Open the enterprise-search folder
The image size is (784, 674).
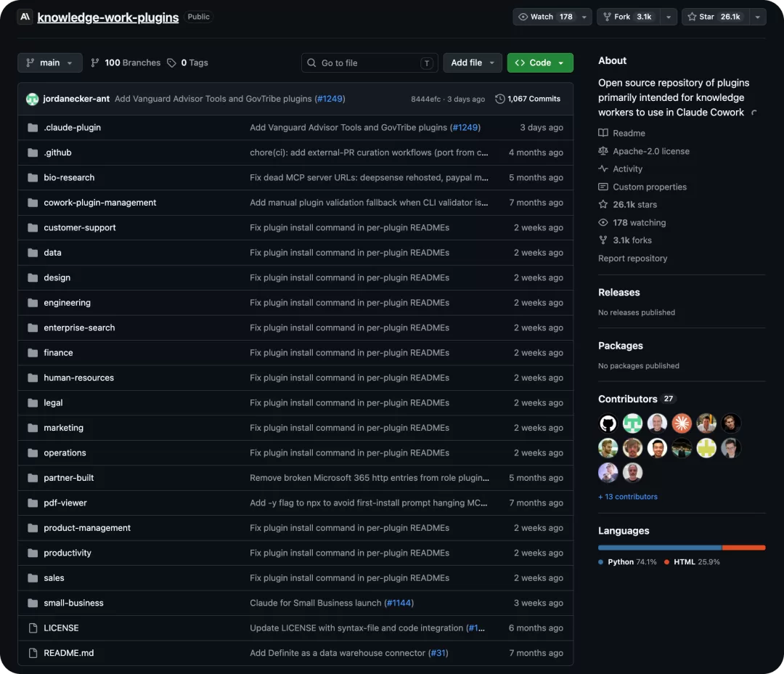coord(79,328)
